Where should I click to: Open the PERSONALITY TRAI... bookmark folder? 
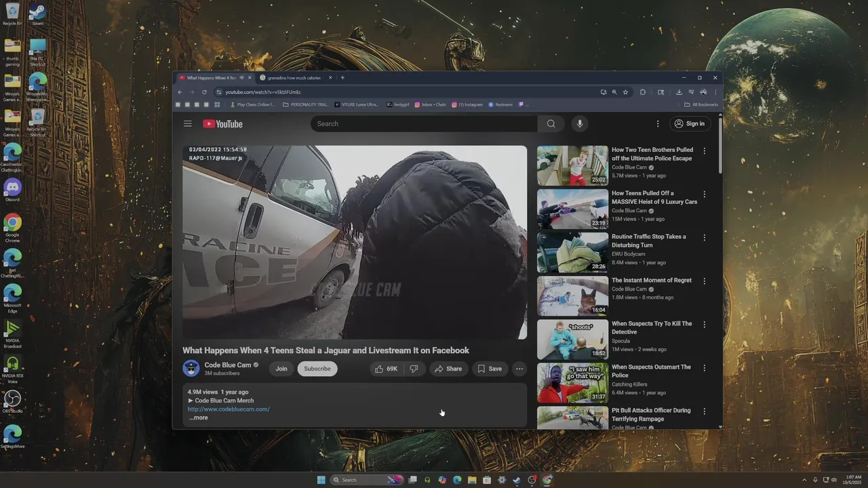tap(305, 104)
